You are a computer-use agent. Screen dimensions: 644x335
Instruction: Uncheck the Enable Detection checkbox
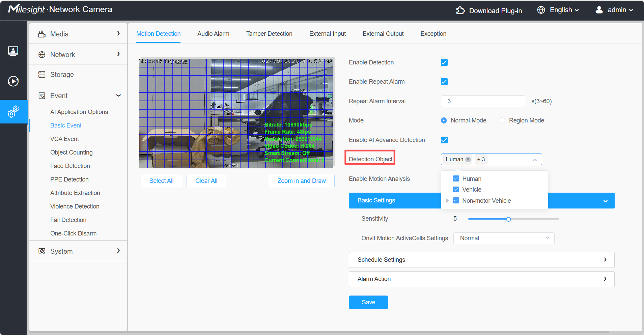pos(444,62)
